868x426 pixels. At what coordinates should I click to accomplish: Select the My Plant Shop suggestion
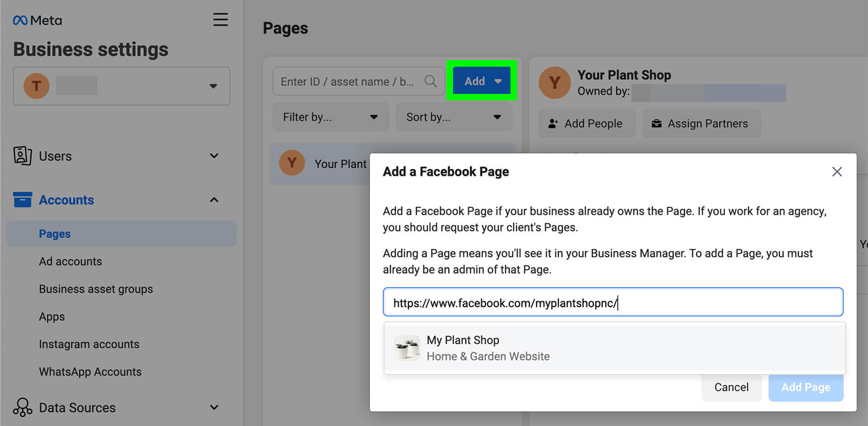615,348
